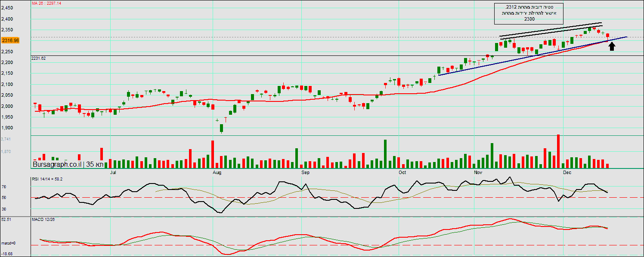Click the RSI 14/14 indicator label
The height and width of the screenshot is (257, 644).
click(x=47, y=178)
